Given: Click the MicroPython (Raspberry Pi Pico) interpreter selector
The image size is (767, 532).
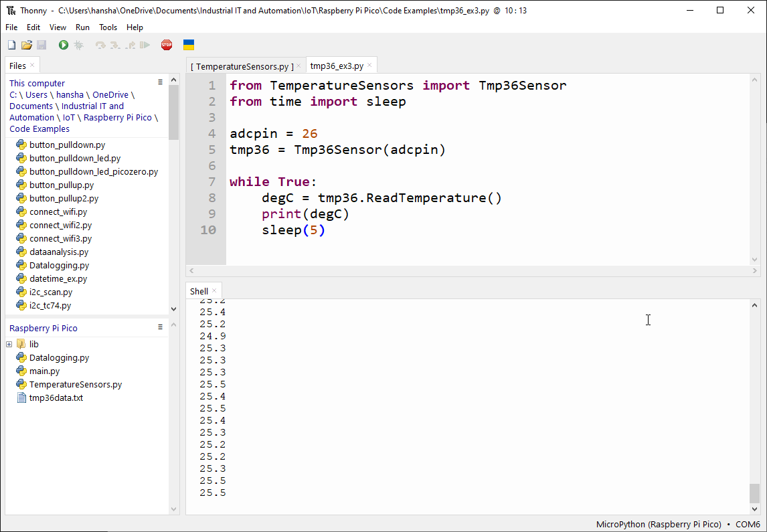Looking at the screenshot, I should [659, 524].
